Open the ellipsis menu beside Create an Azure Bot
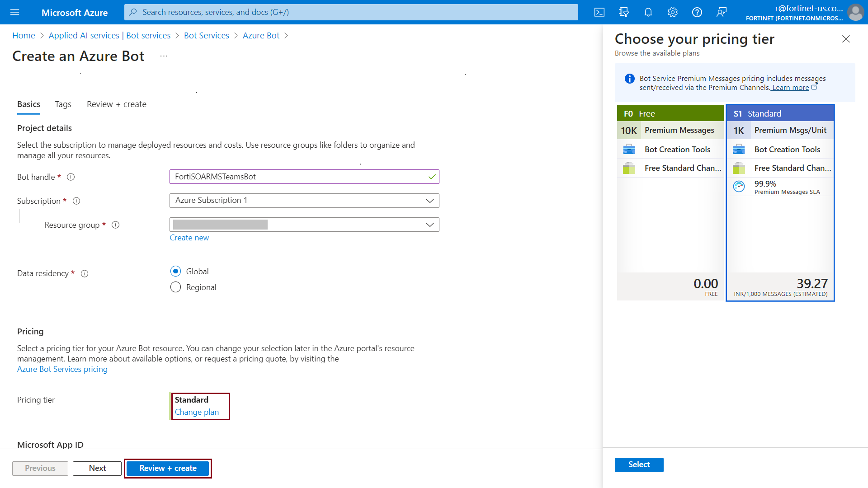 tap(164, 56)
